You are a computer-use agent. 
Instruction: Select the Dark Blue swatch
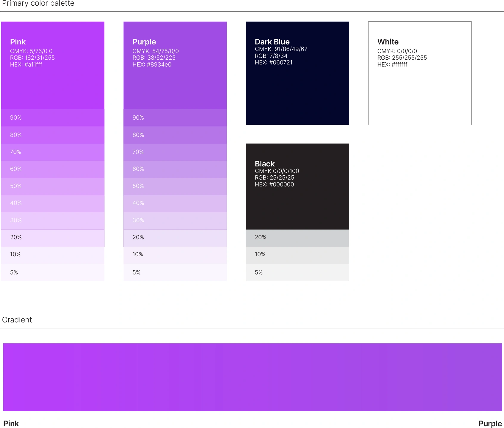297,73
